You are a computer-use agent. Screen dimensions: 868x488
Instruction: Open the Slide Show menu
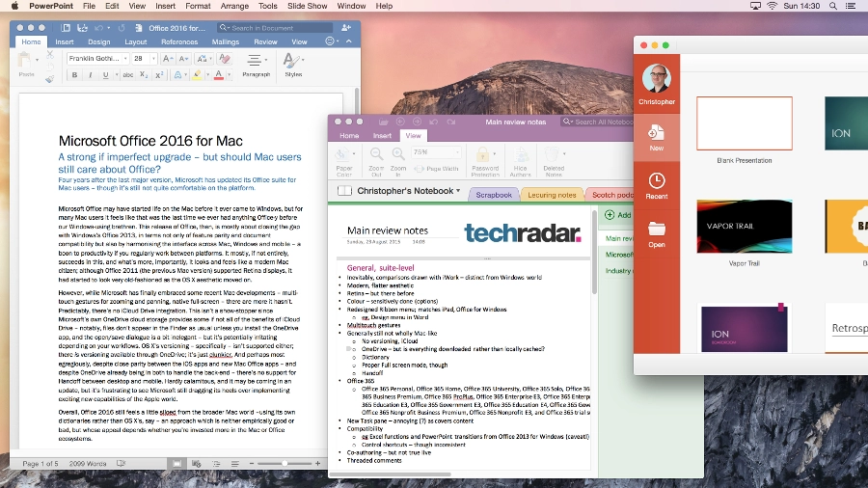pos(308,6)
